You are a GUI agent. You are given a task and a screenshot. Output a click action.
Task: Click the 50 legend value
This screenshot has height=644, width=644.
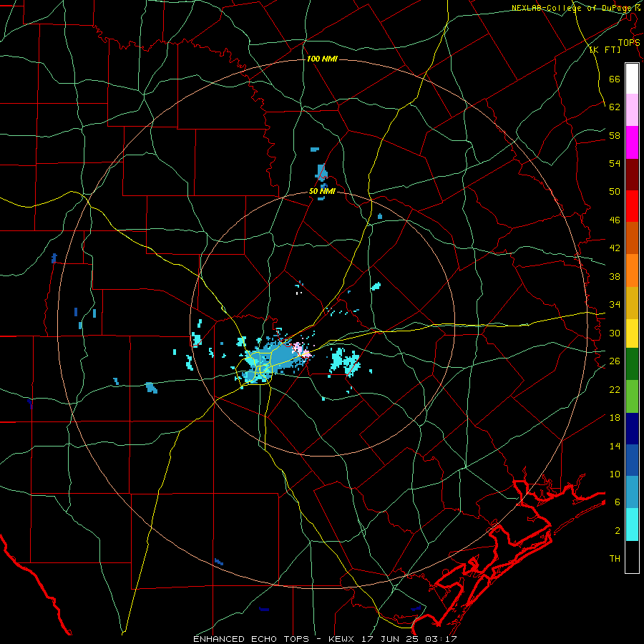click(615, 192)
